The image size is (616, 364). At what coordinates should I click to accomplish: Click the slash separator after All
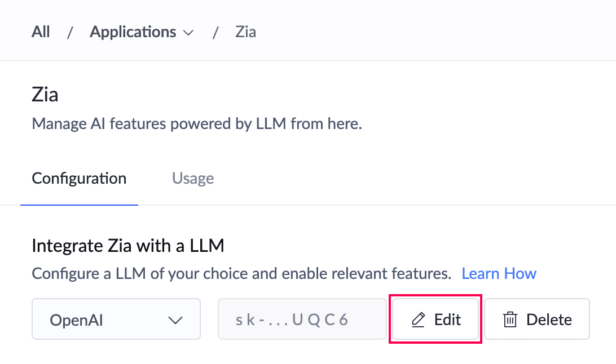tap(70, 33)
